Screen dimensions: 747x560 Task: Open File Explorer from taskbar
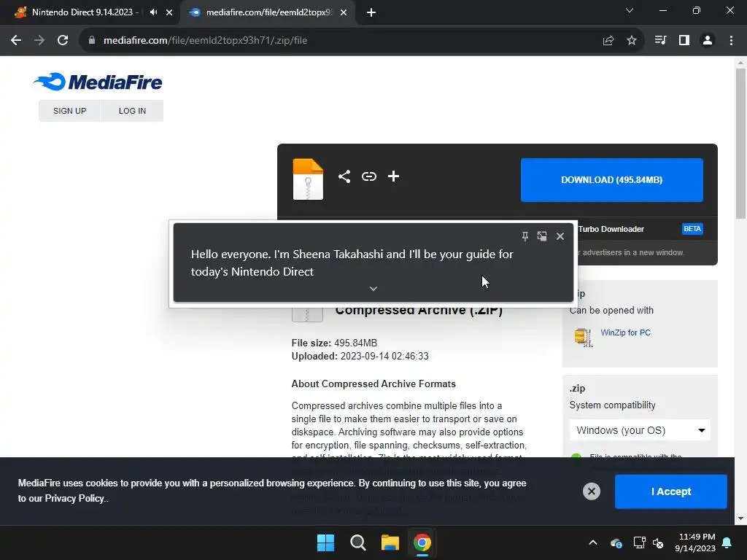390,542
